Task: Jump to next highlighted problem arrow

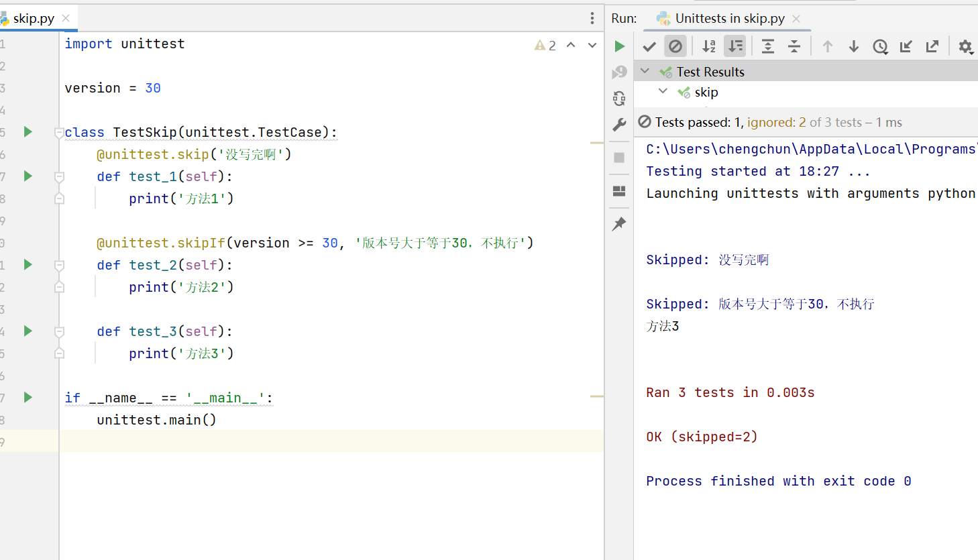Action: 592,45
